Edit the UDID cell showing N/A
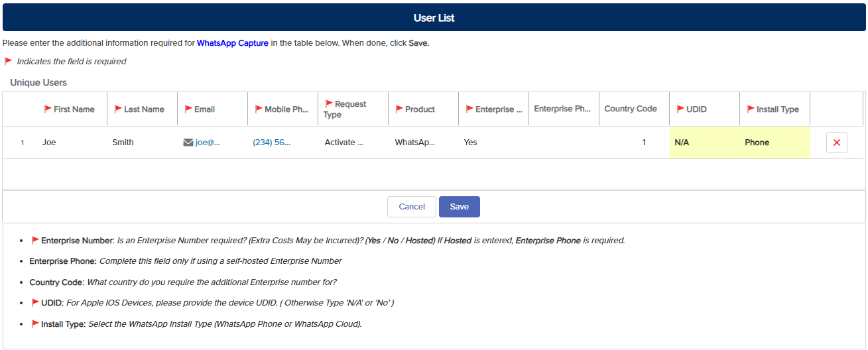This screenshot has width=868, height=350. pos(704,143)
